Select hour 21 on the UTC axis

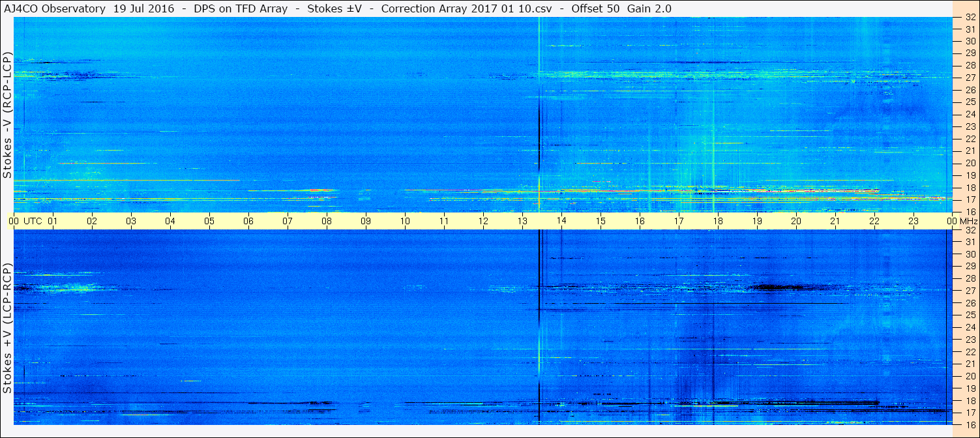coord(835,221)
